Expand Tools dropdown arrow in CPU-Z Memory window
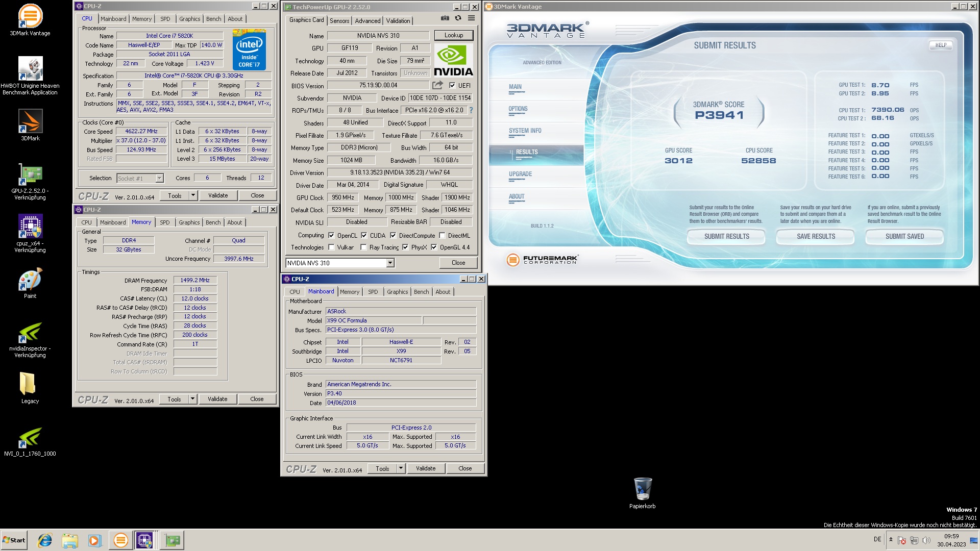The height and width of the screenshot is (551, 980). pos(192,399)
